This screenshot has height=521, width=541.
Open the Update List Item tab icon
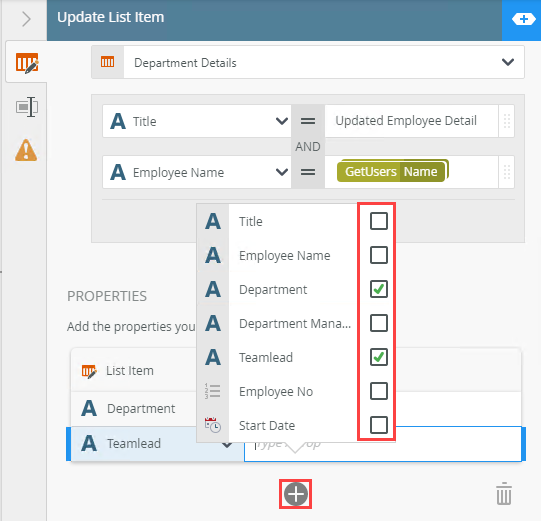point(27,62)
